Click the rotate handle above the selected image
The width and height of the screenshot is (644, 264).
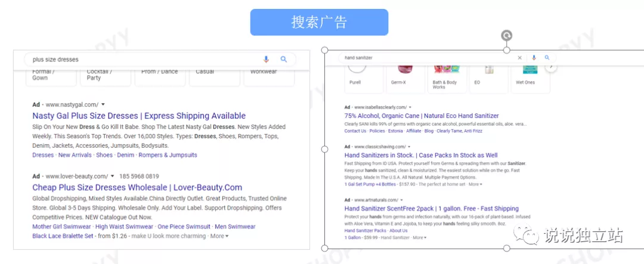[507, 36]
